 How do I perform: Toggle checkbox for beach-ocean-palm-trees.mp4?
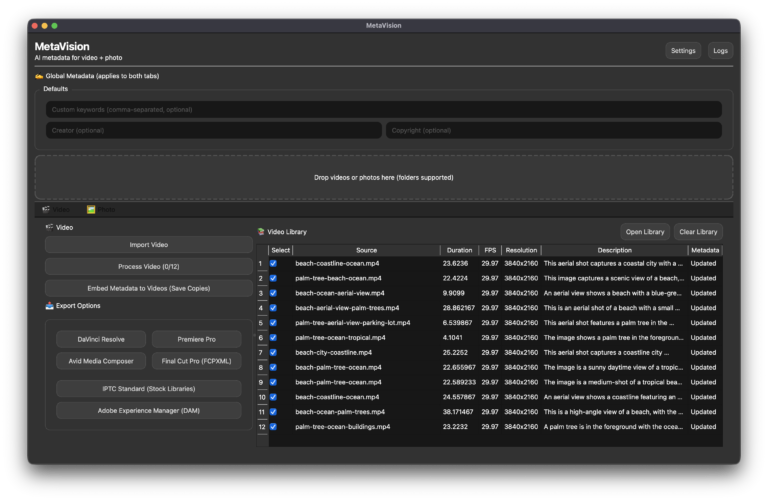[x=273, y=412]
